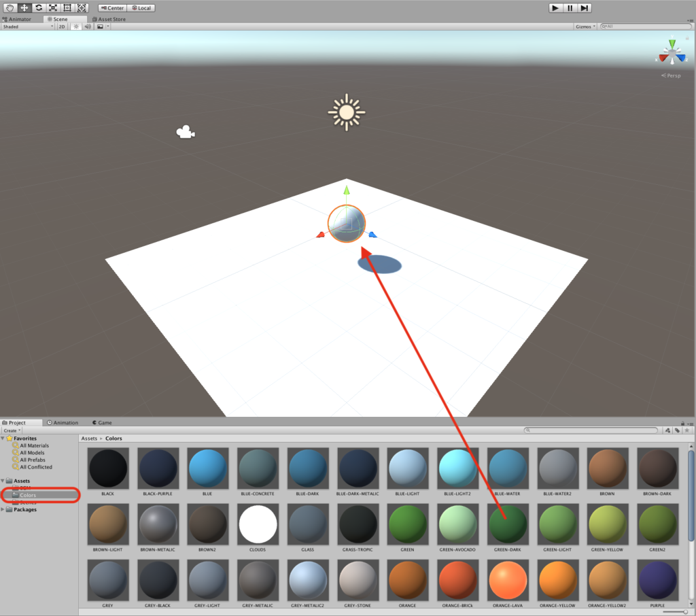Switch to the Asset Store tab
The height and width of the screenshot is (616, 696).
(x=109, y=19)
